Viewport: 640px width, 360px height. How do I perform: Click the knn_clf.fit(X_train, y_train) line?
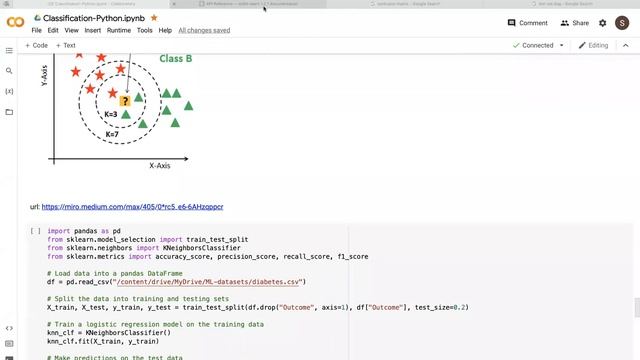tap(103, 341)
